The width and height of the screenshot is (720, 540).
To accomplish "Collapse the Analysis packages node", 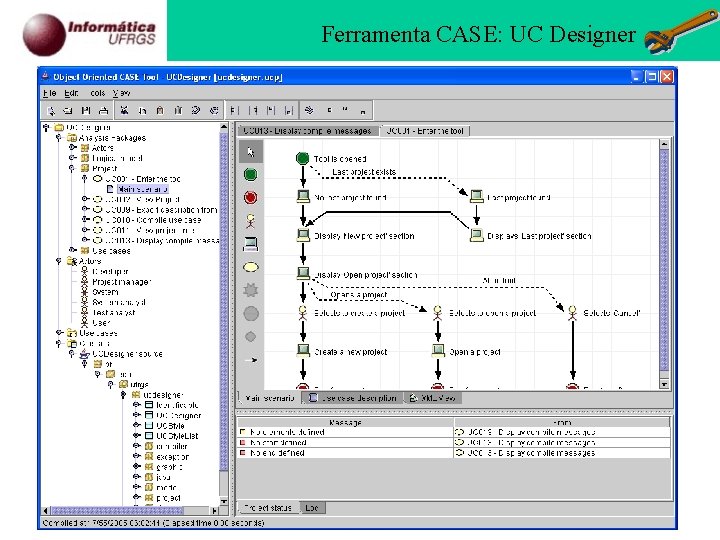I will click(59, 138).
